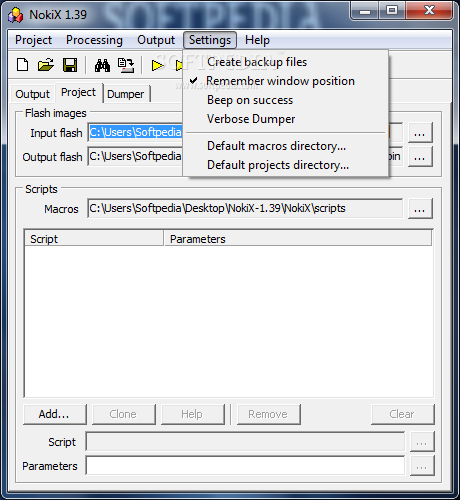Click the Save floppy disk icon
The image size is (460, 500).
point(70,65)
